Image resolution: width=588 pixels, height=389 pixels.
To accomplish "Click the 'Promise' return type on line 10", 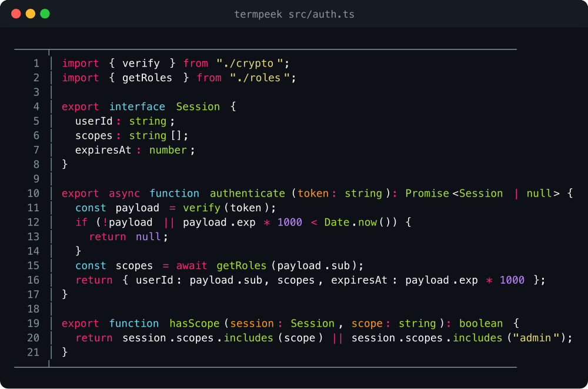I will tap(427, 194).
